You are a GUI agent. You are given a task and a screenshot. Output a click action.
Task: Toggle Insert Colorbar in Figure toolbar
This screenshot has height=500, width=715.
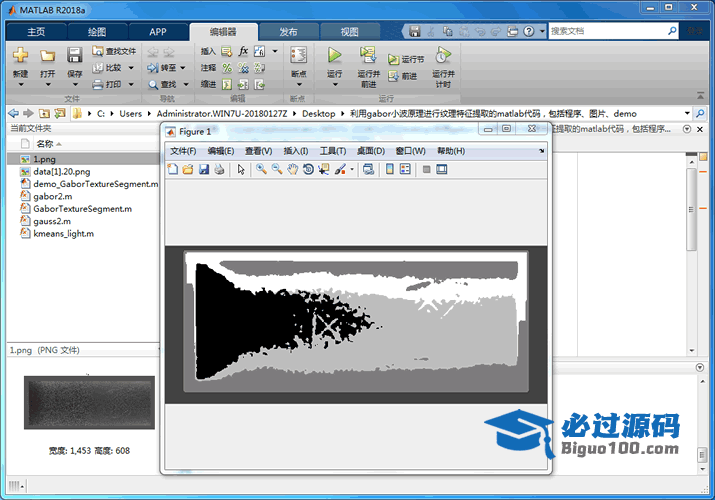[x=390, y=170]
